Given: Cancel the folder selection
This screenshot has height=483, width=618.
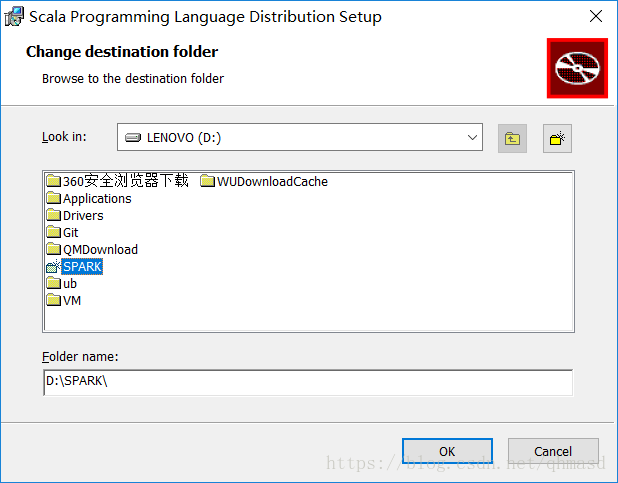Looking at the screenshot, I should point(553,451).
